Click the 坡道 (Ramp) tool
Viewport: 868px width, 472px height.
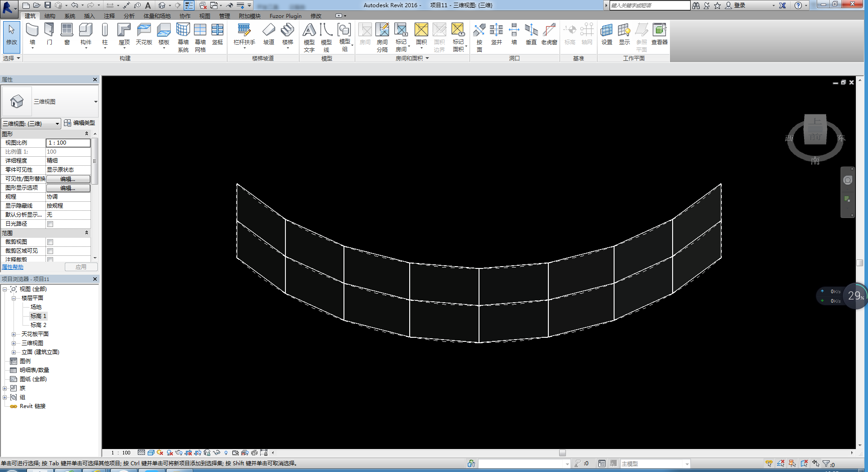[x=268, y=34]
